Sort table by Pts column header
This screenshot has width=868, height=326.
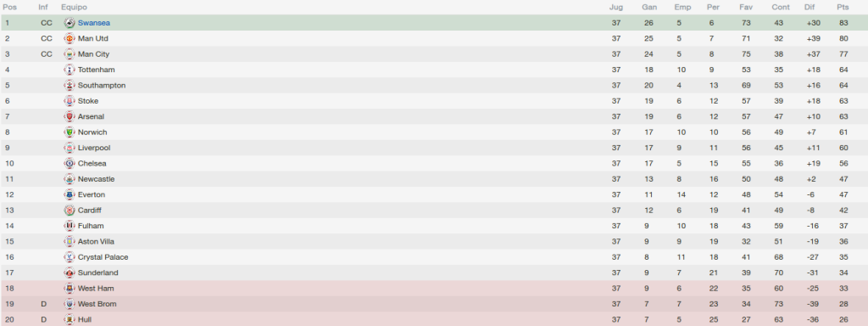843,7
